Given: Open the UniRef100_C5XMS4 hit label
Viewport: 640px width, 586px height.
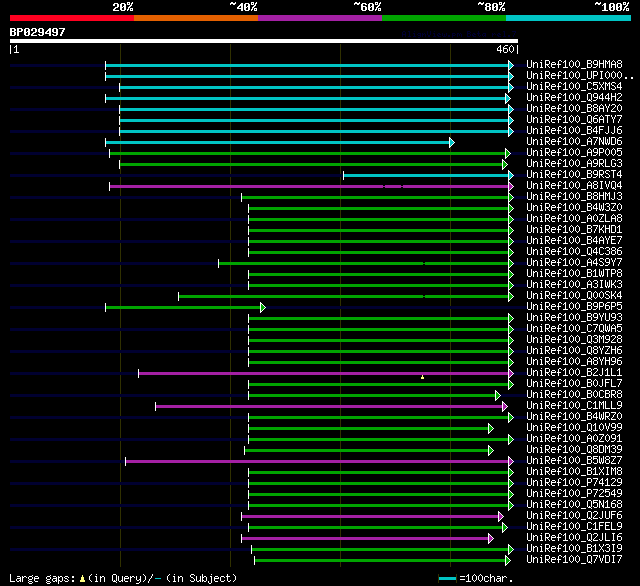Looking at the screenshot, I should [x=574, y=87].
